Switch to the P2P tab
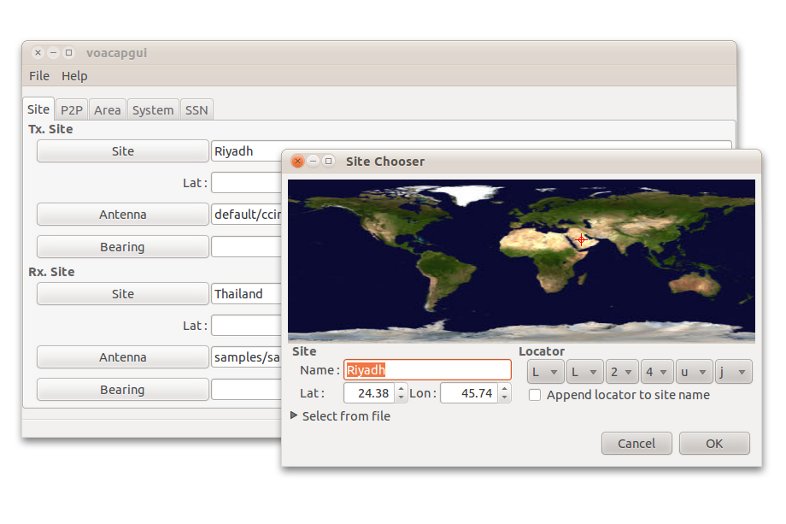Image resolution: width=786 pixels, height=524 pixels. [71, 110]
